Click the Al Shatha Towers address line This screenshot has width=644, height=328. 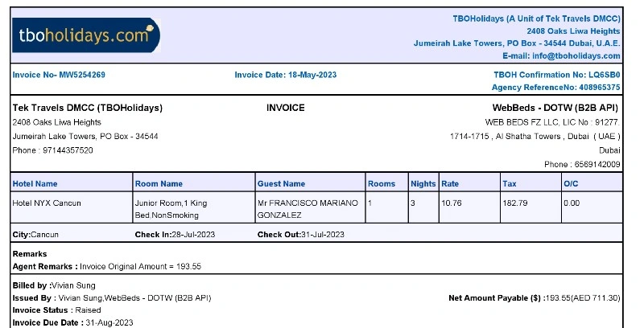535,136
